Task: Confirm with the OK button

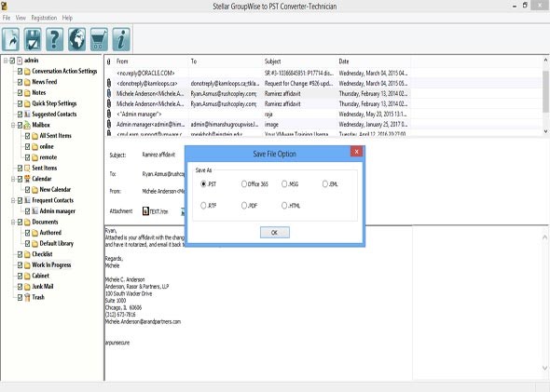Action: pyautogui.click(x=275, y=232)
